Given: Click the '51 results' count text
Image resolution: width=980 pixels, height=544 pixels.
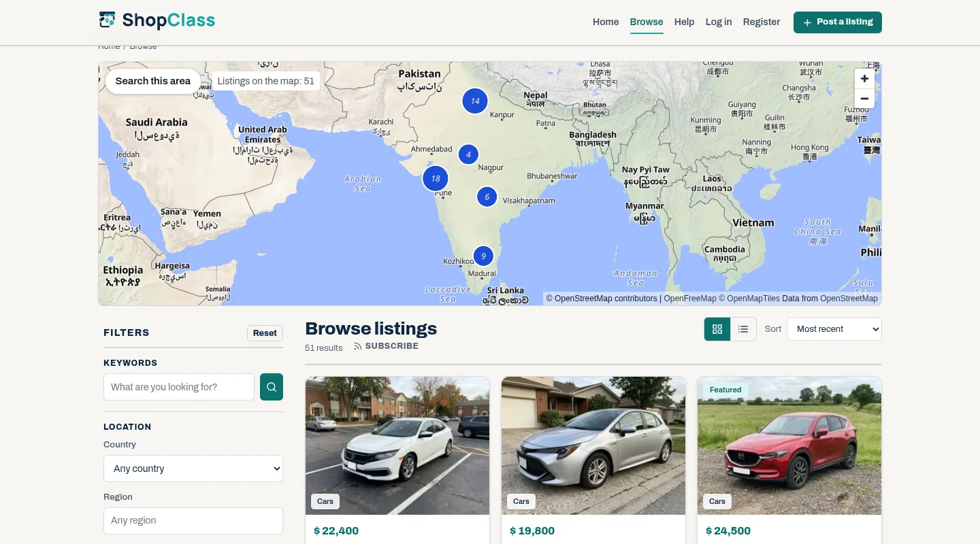Looking at the screenshot, I should click(324, 348).
